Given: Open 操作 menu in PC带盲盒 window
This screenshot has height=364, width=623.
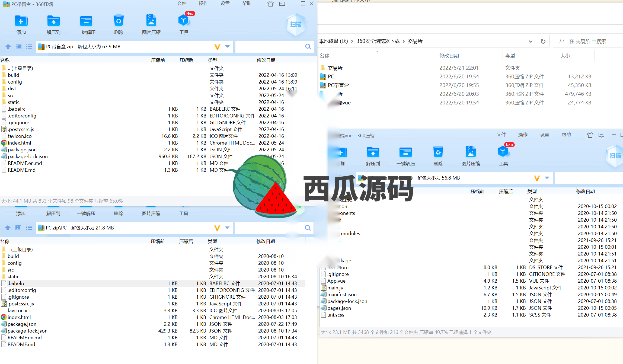Looking at the screenshot, I should (x=203, y=3).
